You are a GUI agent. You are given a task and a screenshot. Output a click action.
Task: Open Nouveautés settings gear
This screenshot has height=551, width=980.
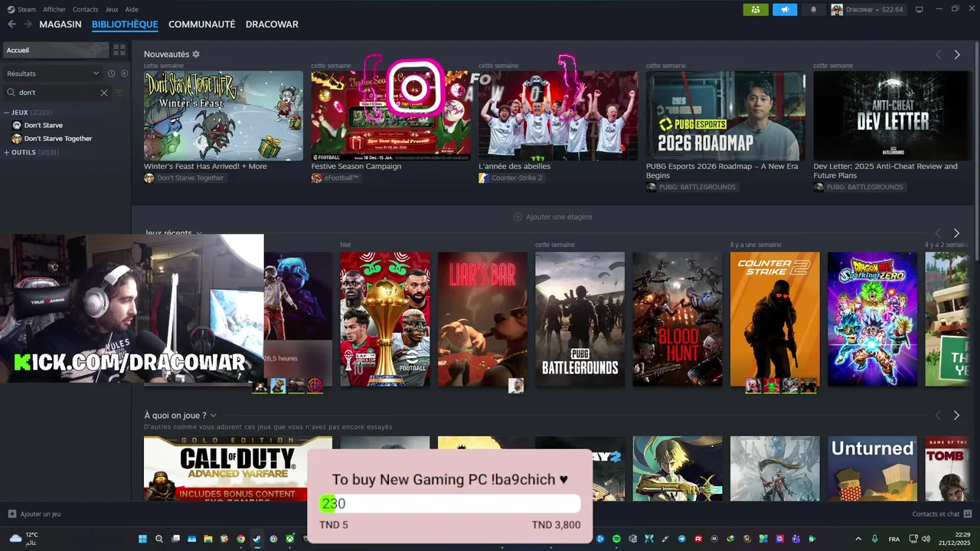pyautogui.click(x=196, y=54)
